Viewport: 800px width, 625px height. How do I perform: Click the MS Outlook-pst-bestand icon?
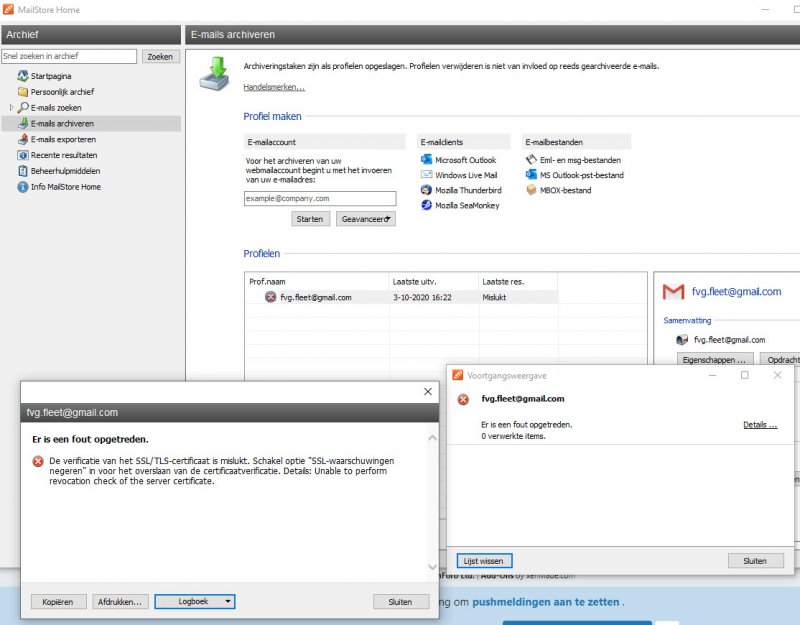click(x=532, y=175)
